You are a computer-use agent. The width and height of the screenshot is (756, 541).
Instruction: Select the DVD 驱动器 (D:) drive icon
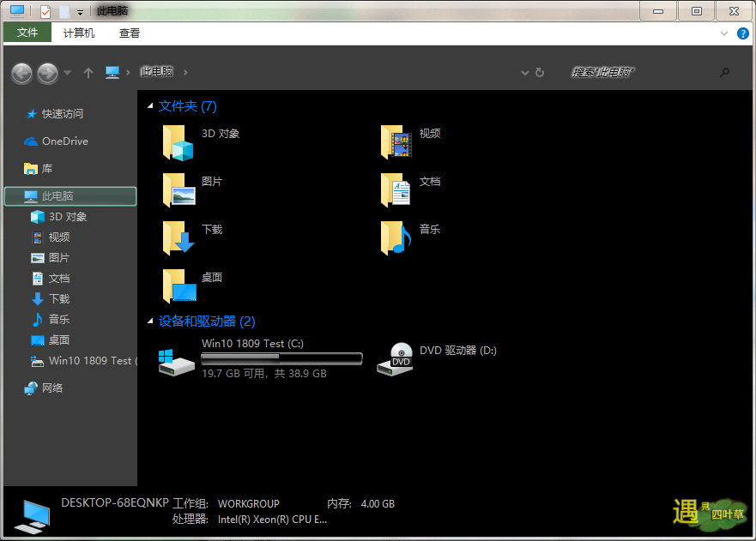click(395, 359)
